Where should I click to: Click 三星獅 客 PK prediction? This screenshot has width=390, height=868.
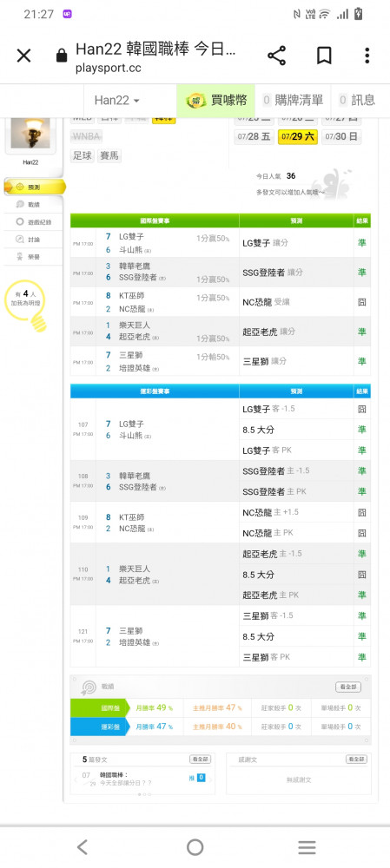point(266,657)
